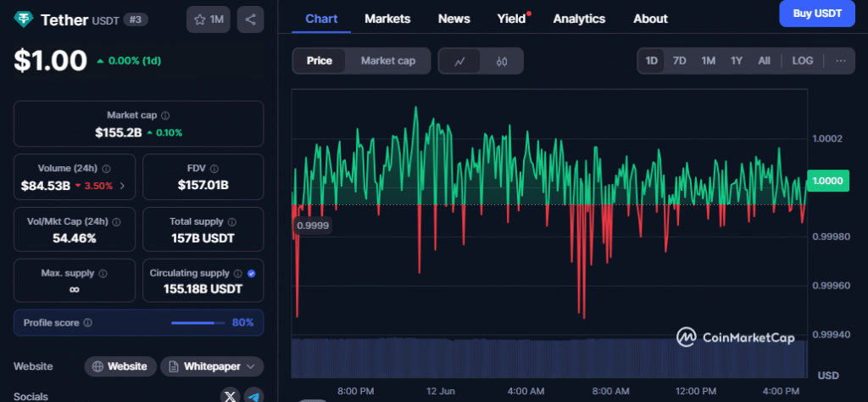The width and height of the screenshot is (868, 402).
Task: Open the X (Twitter) social link
Action: 231,396
